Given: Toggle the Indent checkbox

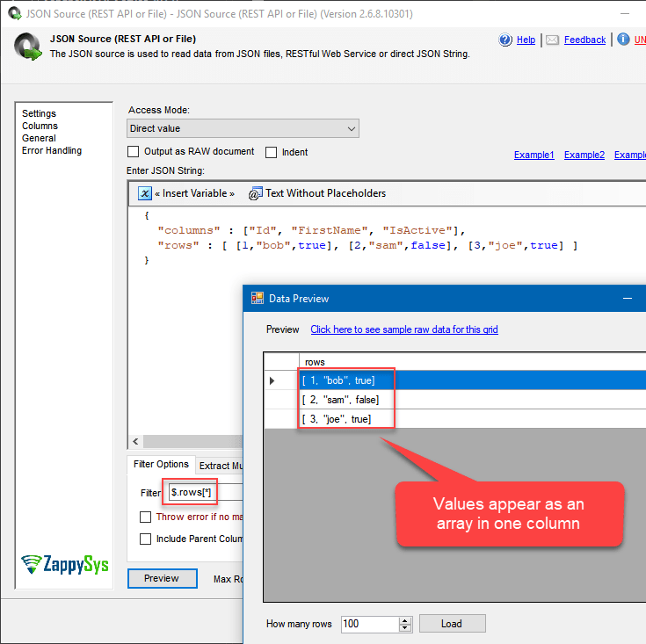Looking at the screenshot, I should point(271,152).
